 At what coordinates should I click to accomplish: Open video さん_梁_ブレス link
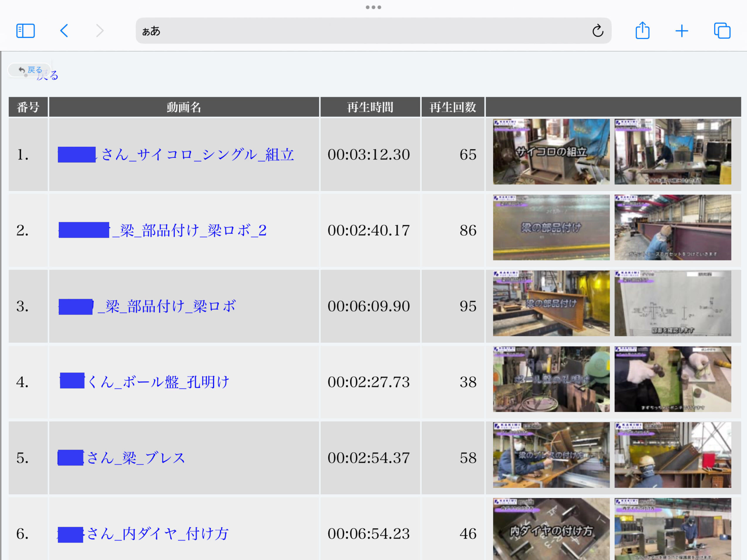pos(121,458)
